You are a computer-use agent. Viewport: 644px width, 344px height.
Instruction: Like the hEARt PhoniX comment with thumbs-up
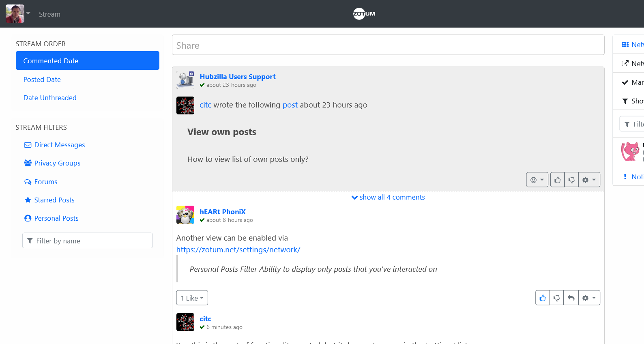(543, 298)
